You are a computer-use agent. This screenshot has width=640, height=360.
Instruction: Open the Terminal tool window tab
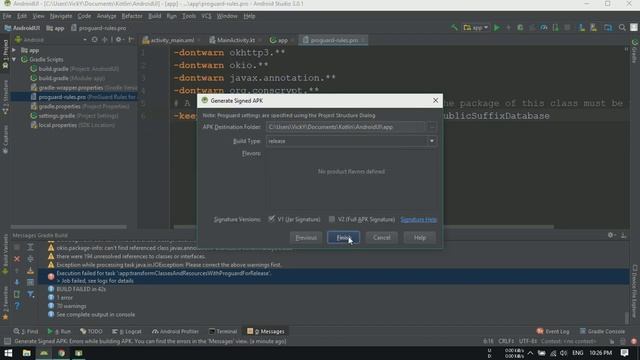click(x=223, y=331)
